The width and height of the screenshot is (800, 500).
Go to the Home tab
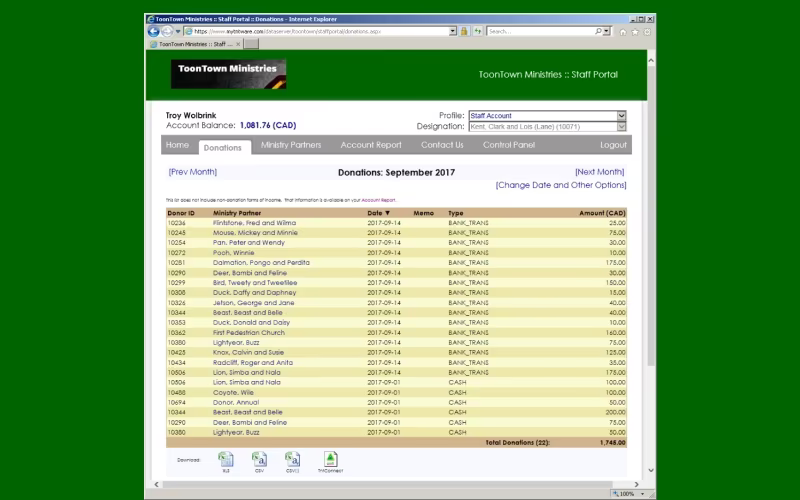click(177, 145)
